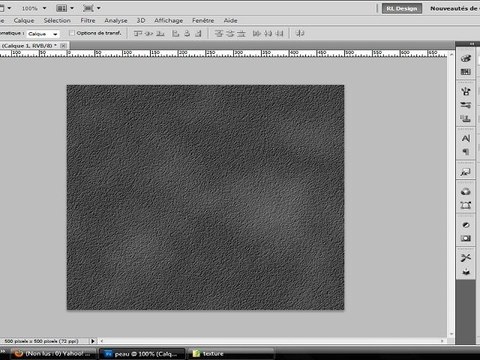
Task: Open the Brushes panel from the dock
Action: 466,91
